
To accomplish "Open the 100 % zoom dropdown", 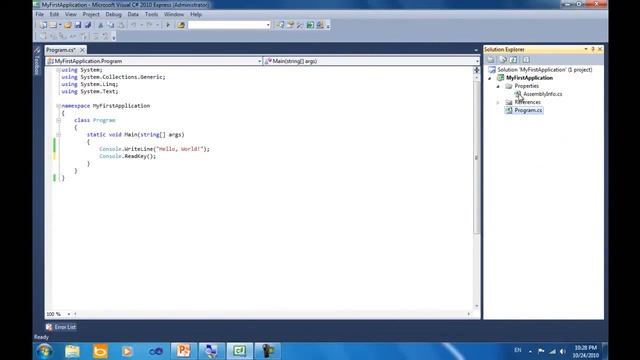I will 69,314.
